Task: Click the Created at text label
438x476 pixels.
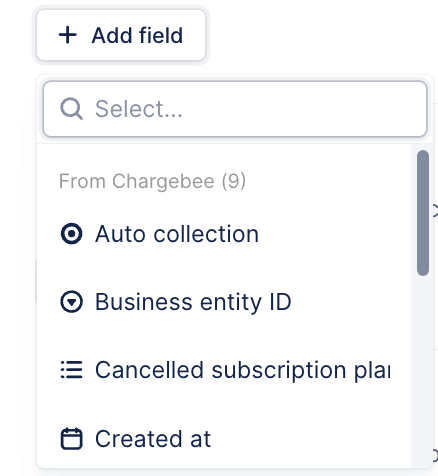Action: coord(153,439)
